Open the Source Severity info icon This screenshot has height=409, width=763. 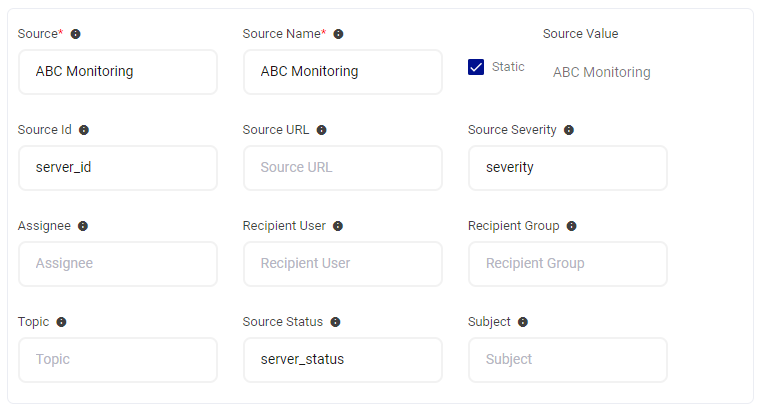pyautogui.click(x=569, y=130)
